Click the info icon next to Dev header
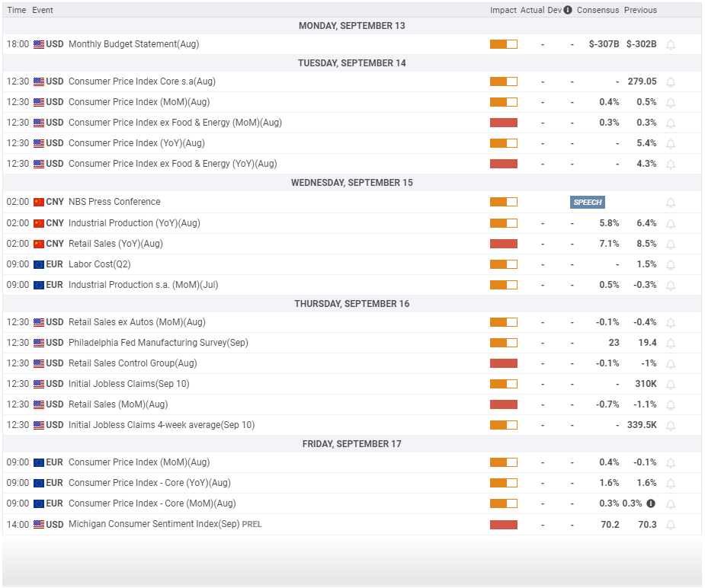 pos(568,10)
